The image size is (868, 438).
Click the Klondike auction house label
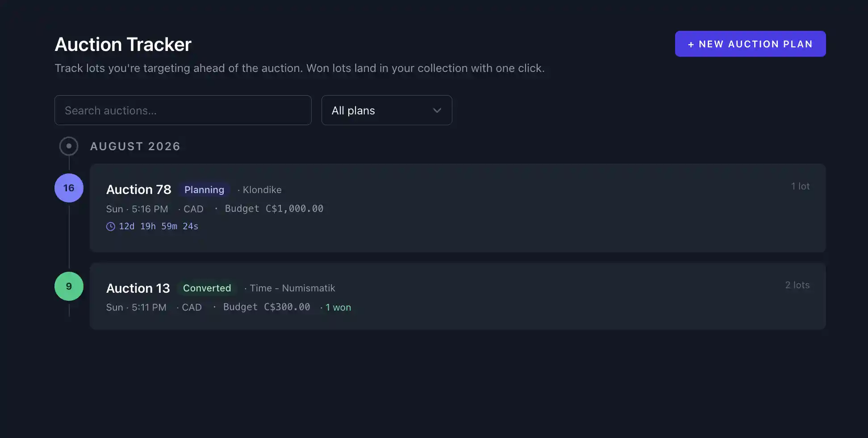(x=262, y=190)
